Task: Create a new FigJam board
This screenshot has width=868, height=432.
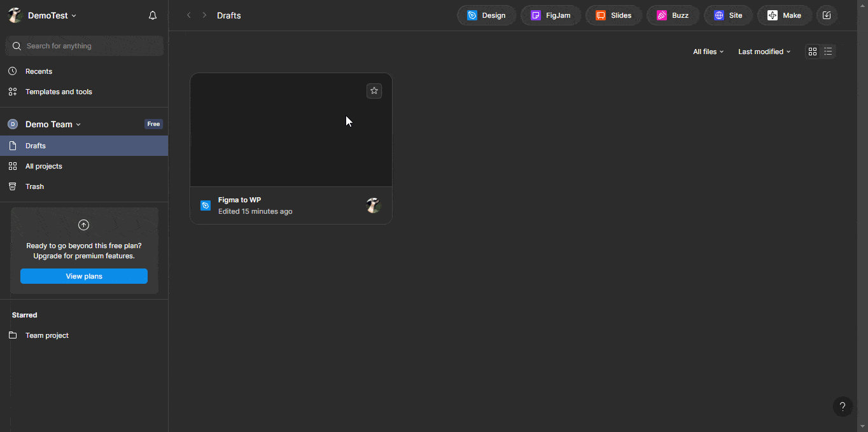Action: (x=551, y=15)
